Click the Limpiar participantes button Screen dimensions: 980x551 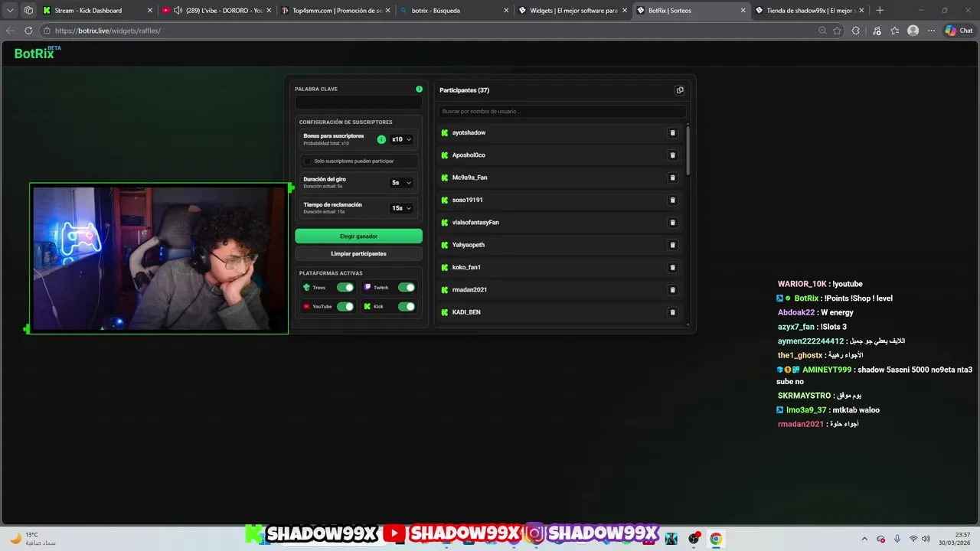[x=358, y=253]
